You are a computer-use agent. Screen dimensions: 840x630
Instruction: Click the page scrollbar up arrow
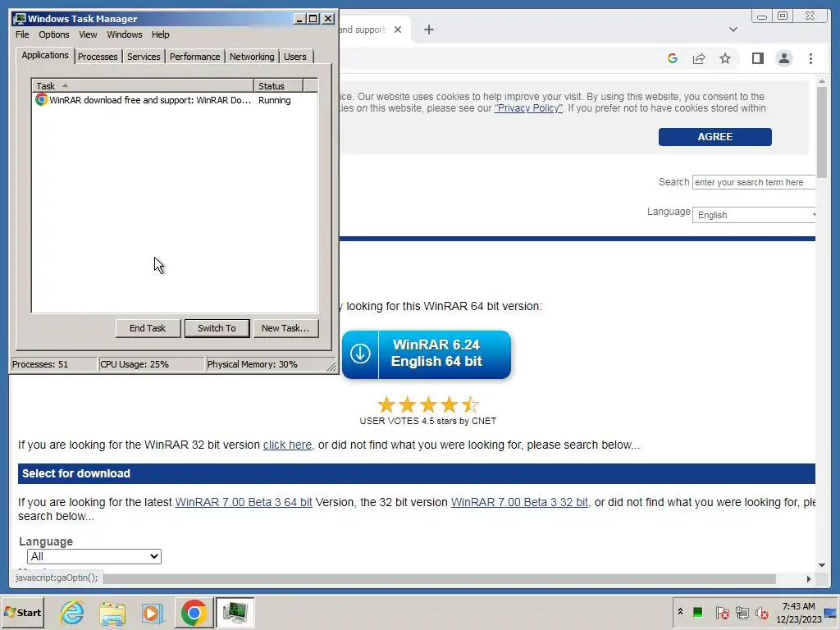point(822,81)
